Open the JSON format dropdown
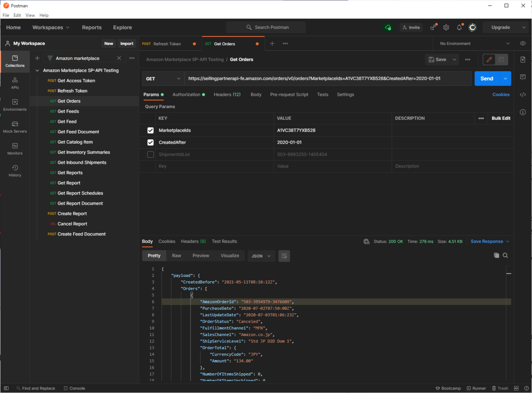 261,256
